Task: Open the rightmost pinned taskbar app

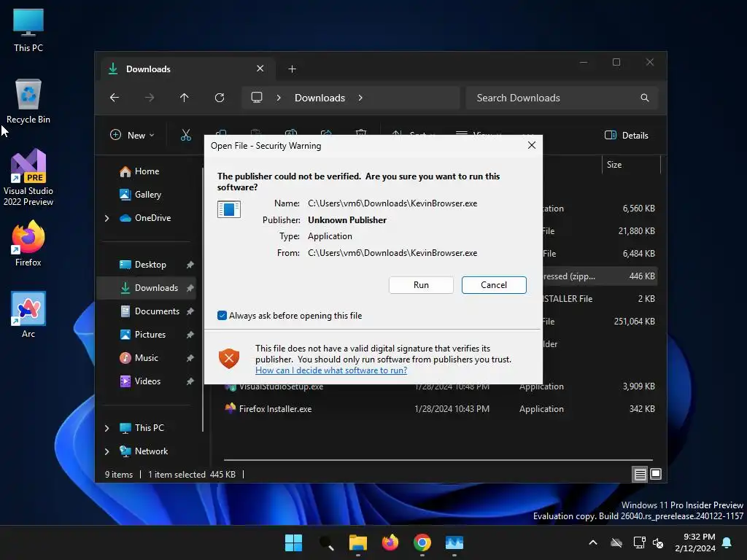Action: 454,542
